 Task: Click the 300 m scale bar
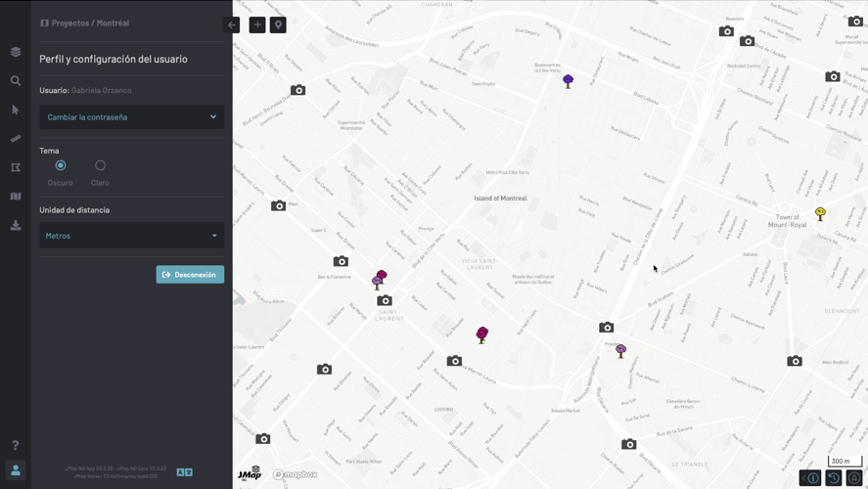[845, 461]
